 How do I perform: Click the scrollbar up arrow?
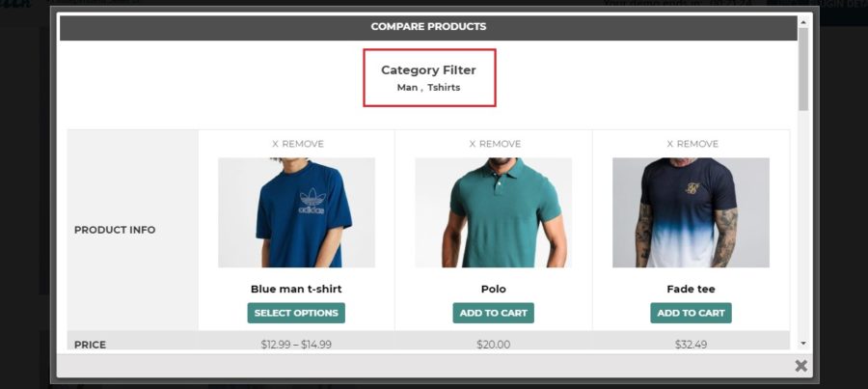[x=803, y=21]
